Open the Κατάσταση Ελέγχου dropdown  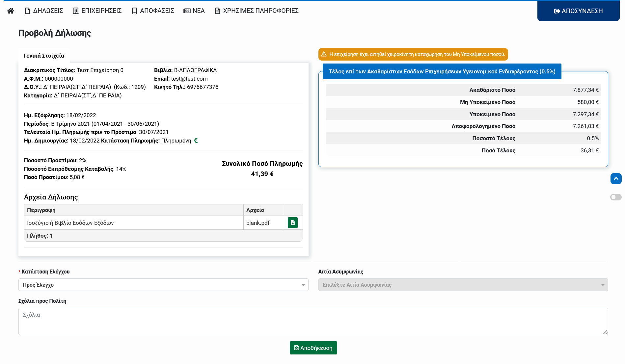coord(163,285)
